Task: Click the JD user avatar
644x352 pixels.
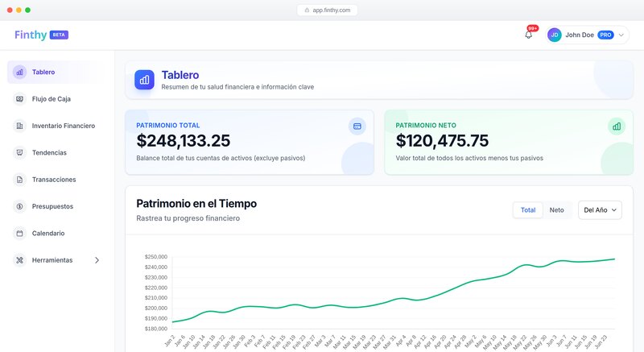Action: 555,35
